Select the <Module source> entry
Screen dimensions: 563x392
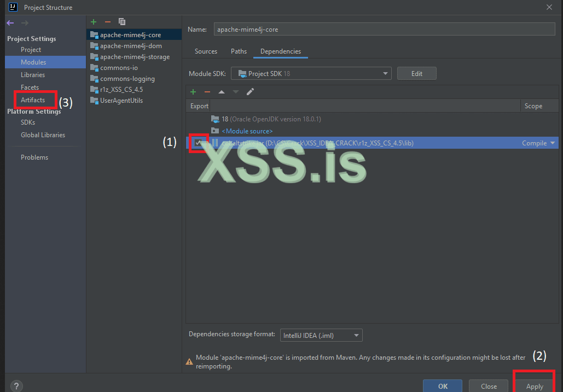tap(372, 131)
